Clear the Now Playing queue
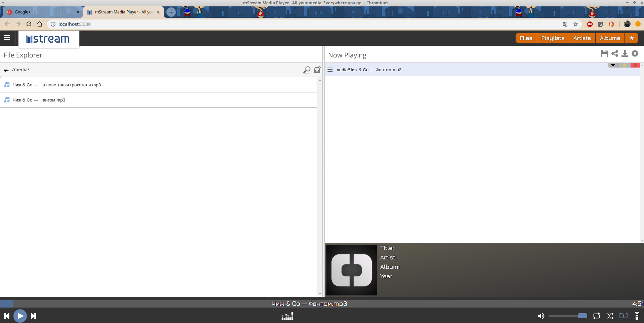The width and height of the screenshot is (644, 323). coord(635,53)
